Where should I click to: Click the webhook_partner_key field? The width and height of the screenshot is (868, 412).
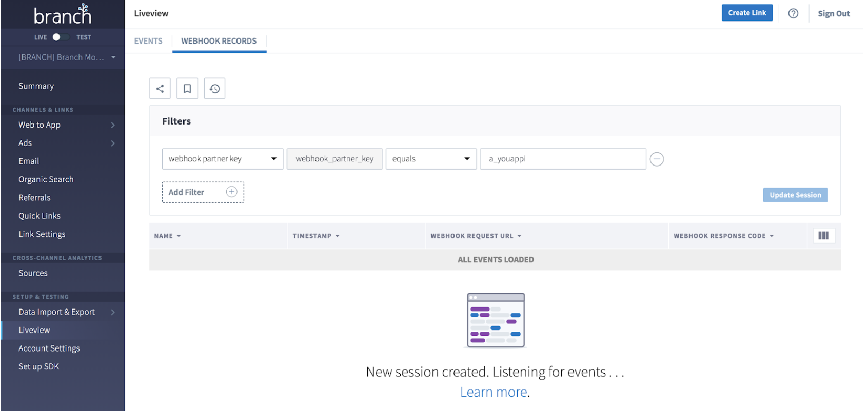click(334, 159)
